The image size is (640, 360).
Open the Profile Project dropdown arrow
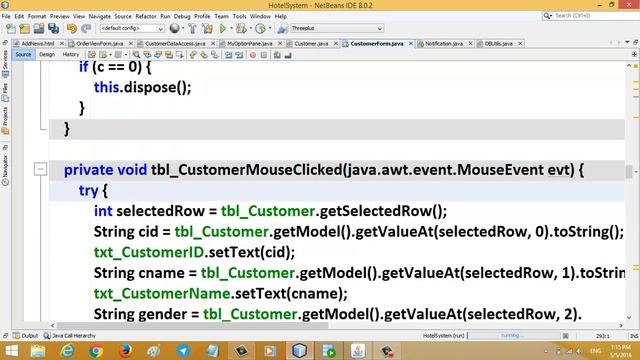tap(269, 28)
